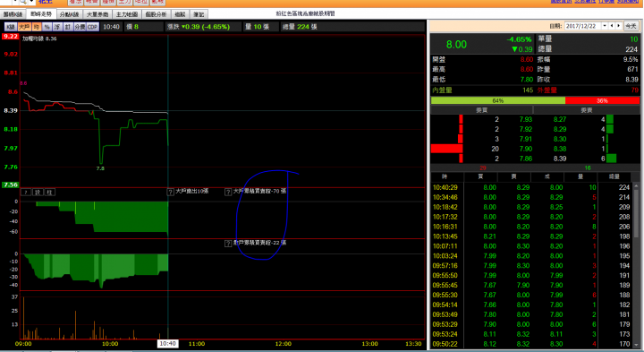The height and width of the screenshot is (352, 644).
Task: Toggle the CDP indicator button
Action: (92, 27)
